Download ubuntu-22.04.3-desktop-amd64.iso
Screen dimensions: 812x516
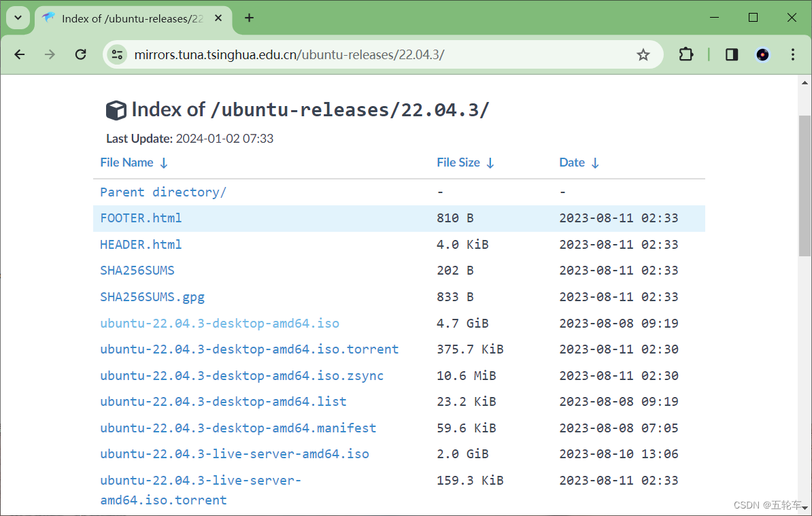point(220,323)
